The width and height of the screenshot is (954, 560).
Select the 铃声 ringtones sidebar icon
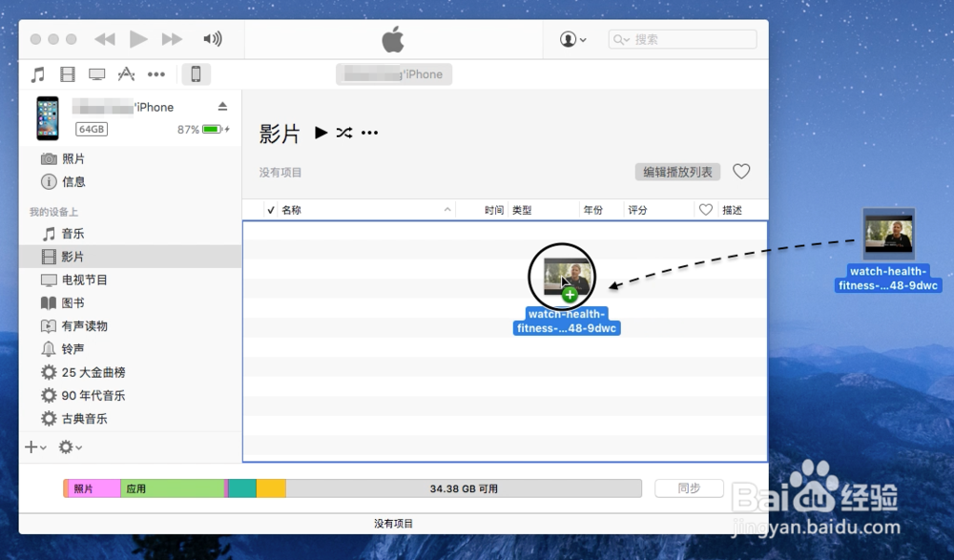tap(49, 348)
